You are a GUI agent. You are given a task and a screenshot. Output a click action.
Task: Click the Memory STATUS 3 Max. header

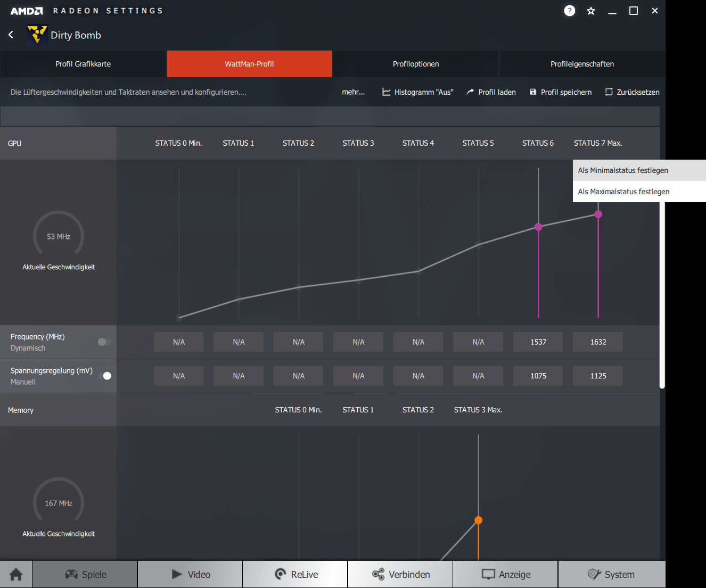(x=478, y=410)
